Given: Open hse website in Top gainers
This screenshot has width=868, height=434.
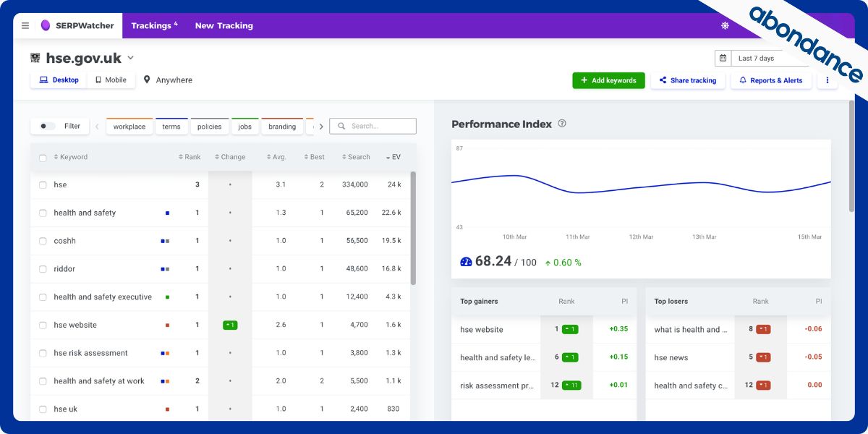Looking at the screenshot, I should (482, 329).
